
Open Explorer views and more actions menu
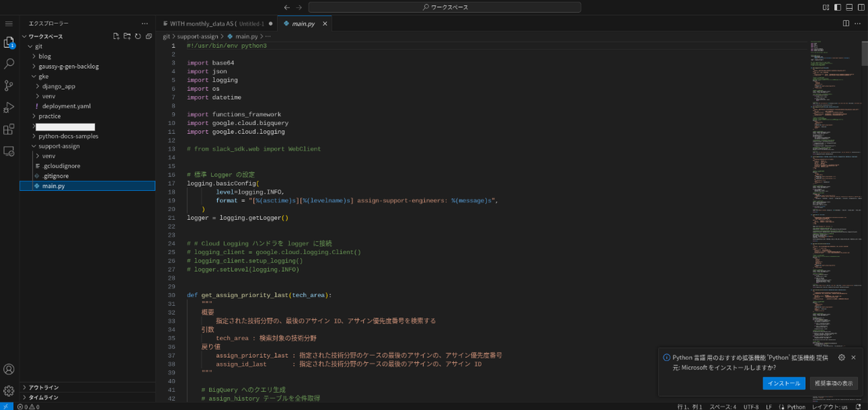(x=145, y=24)
